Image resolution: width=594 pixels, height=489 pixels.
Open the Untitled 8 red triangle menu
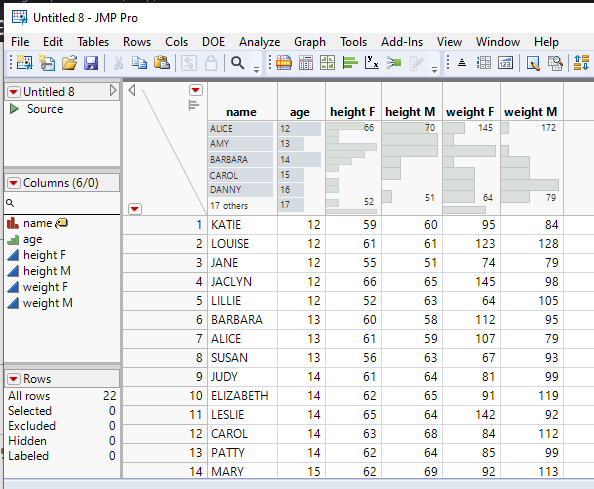(14, 92)
